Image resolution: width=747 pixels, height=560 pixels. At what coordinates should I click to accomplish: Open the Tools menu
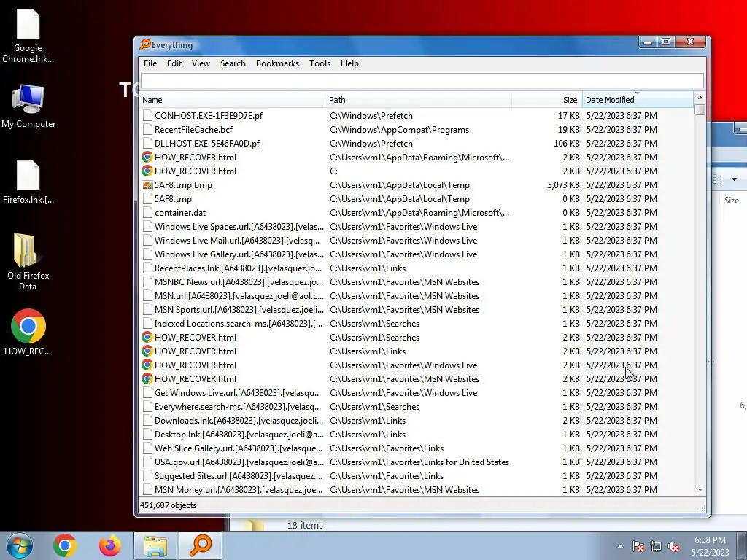click(320, 63)
